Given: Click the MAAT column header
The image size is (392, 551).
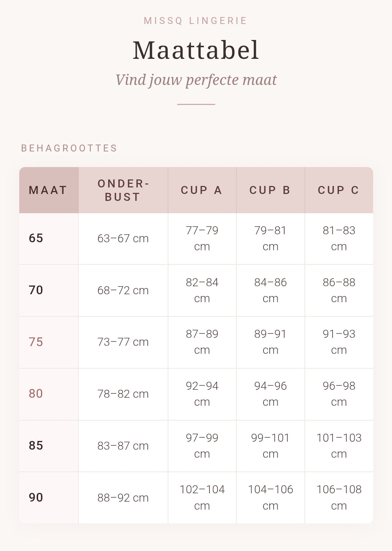Looking at the screenshot, I should click(49, 190).
